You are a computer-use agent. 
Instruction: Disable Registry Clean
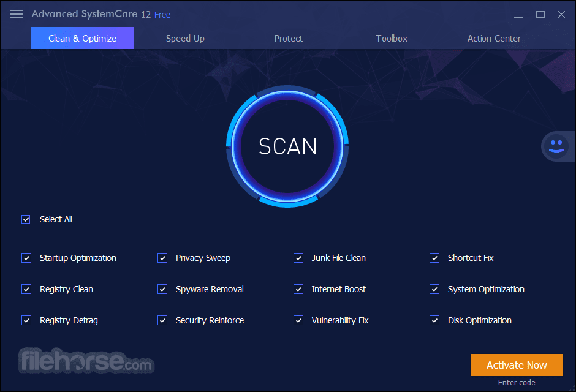26,289
